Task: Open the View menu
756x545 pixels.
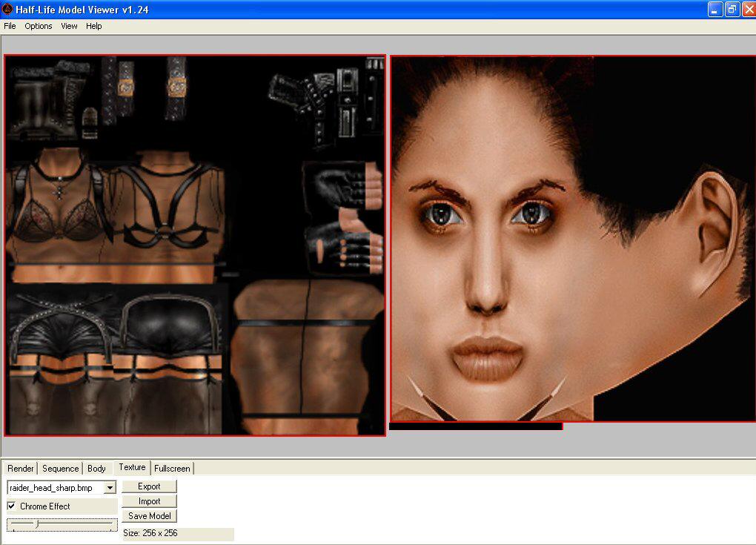Action: (x=69, y=26)
